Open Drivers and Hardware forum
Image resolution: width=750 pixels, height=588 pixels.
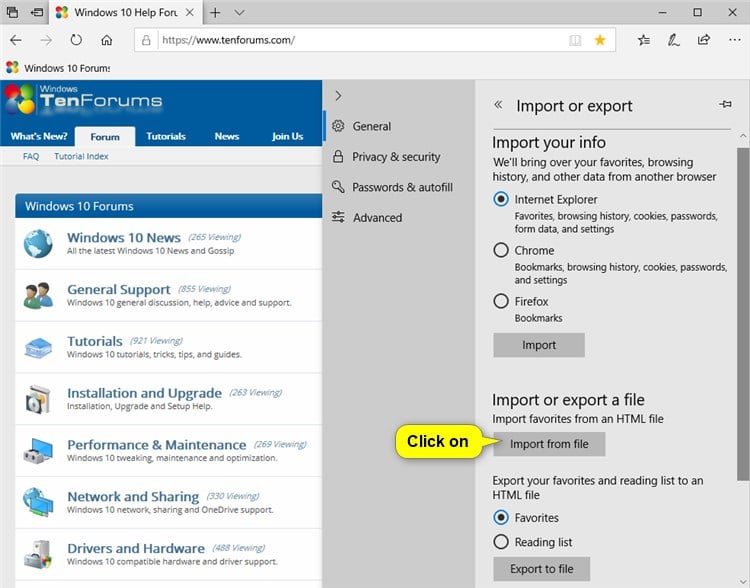pyautogui.click(x=136, y=548)
